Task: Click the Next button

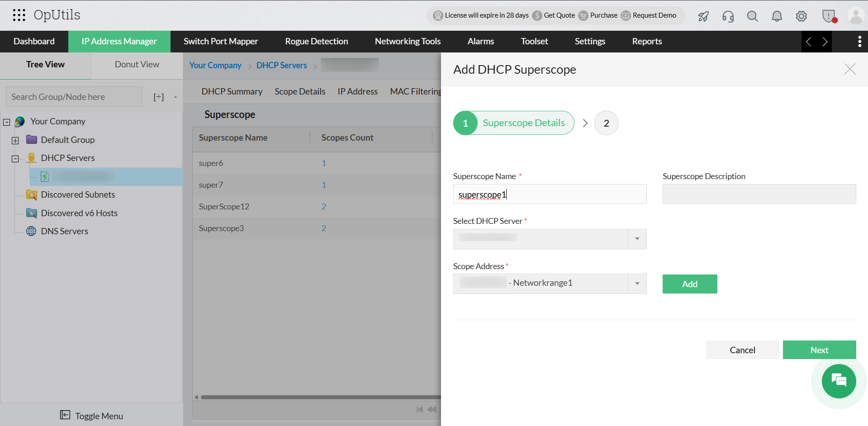Action: pyautogui.click(x=819, y=350)
